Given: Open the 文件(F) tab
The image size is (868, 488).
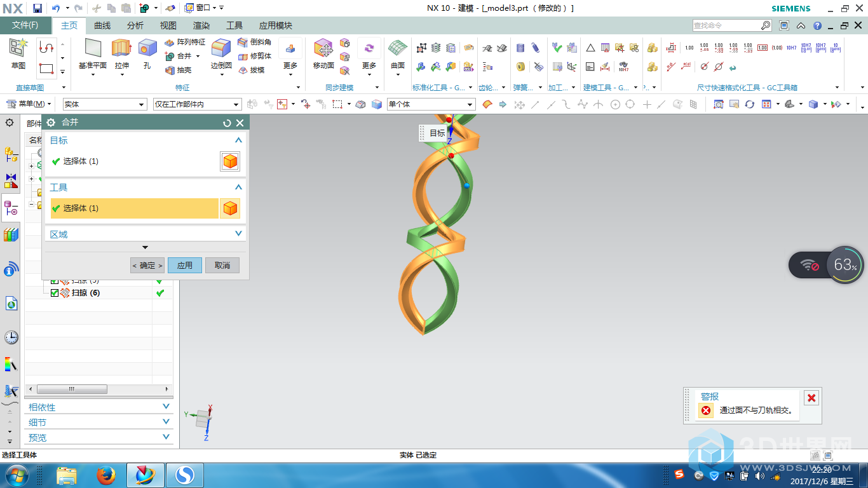Looking at the screenshot, I should (x=25, y=25).
